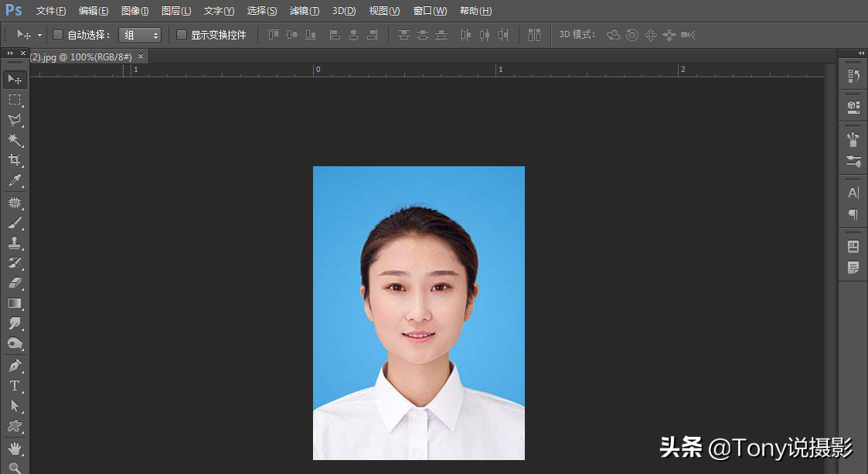This screenshot has width=868, height=474.
Task: Select the Magic Wand tool
Action: [15, 139]
